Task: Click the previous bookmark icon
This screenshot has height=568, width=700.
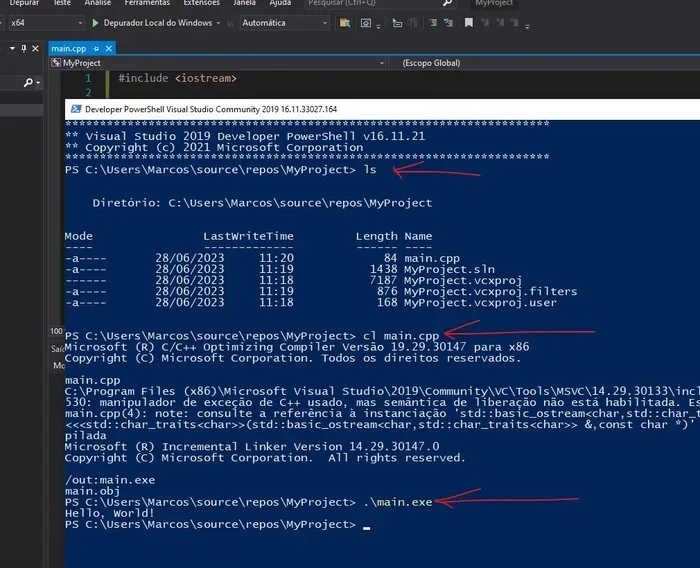Action: (485, 23)
